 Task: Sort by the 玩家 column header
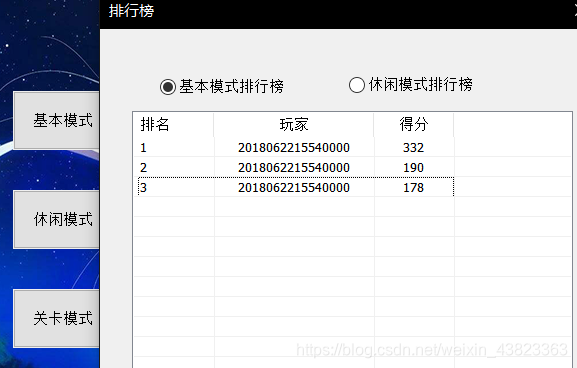[x=294, y=125]
